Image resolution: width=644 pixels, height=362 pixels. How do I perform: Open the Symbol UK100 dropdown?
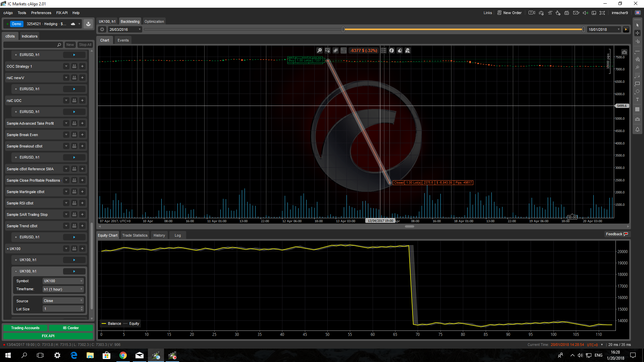(63, 281)
